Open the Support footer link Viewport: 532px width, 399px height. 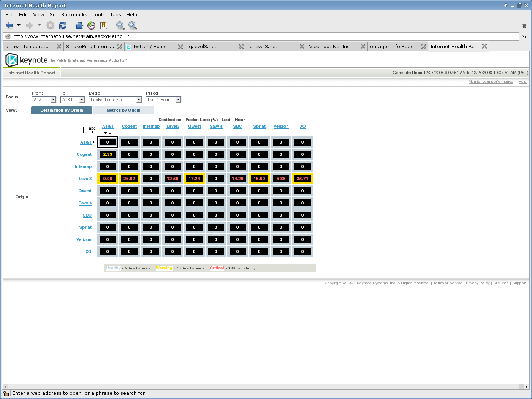519,283
